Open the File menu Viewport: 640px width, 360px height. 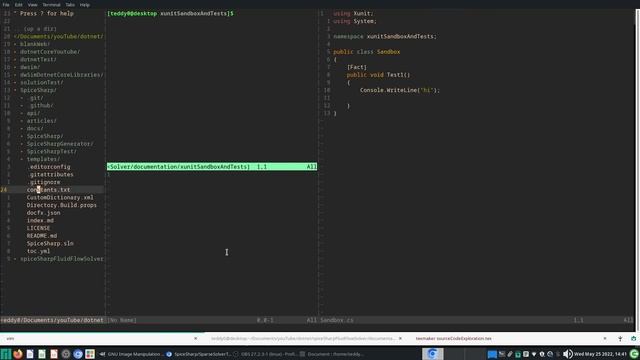point(6,4)
